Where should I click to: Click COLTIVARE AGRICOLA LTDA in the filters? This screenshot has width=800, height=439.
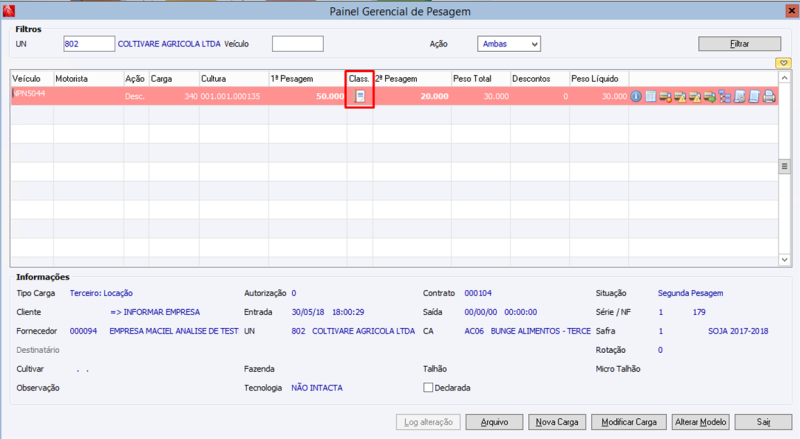click(169, 44)
